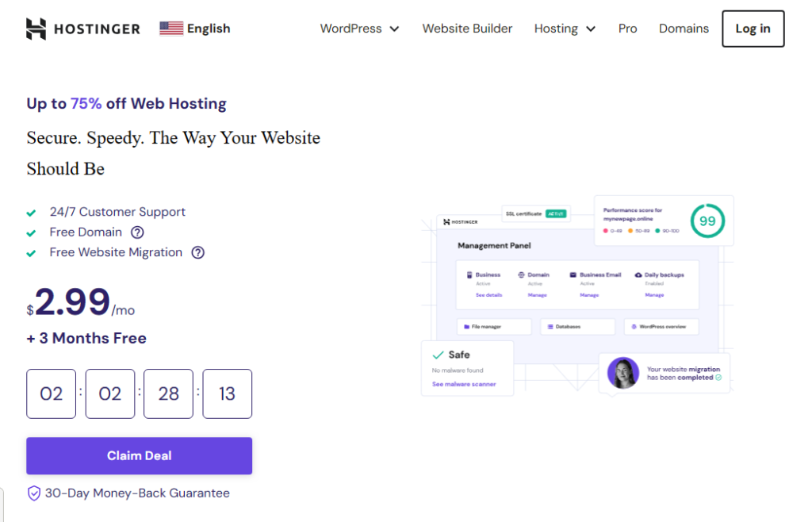Select Website Builder in the navigation

[467, 28]
